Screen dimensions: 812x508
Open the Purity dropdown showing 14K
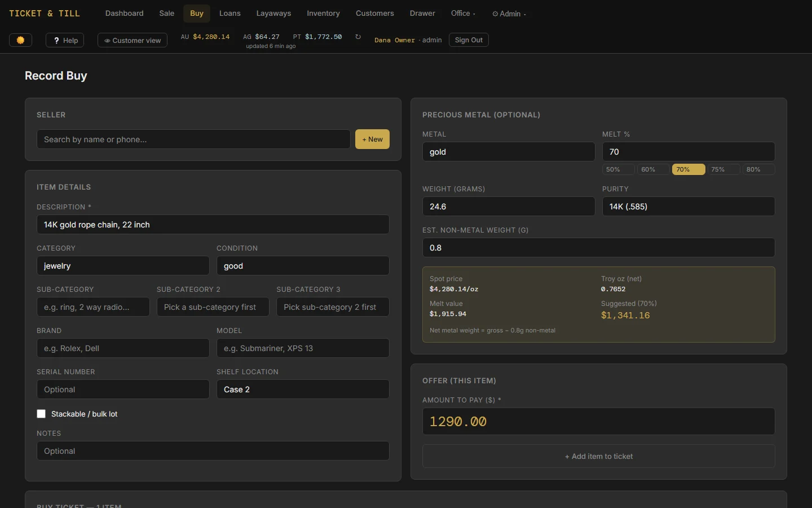pos(689,207)
